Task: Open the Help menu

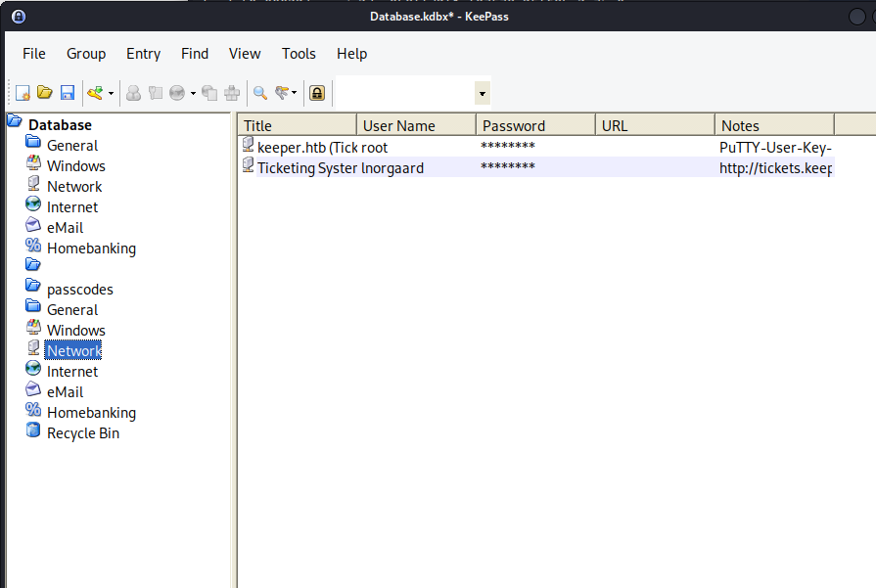Action: pyautogui.click(x=352, y=54)
